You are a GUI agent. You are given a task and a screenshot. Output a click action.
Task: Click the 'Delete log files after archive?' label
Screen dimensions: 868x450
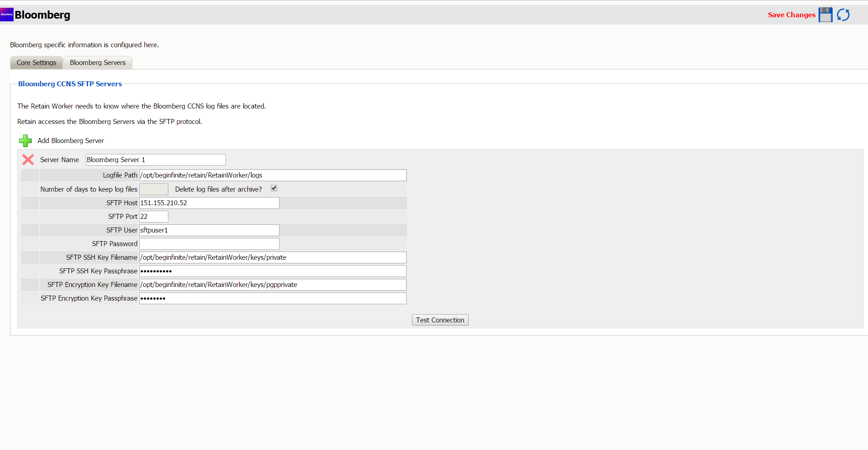(x=218, y=189)
